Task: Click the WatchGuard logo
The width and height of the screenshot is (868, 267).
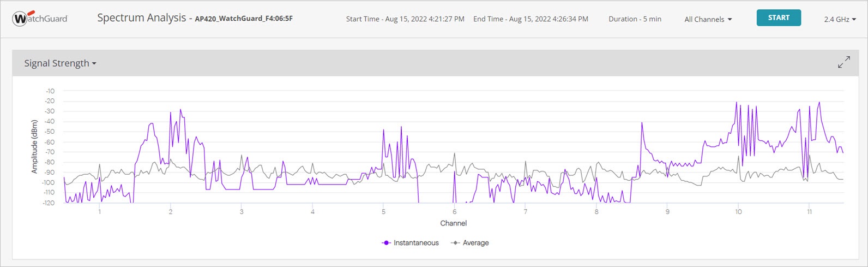Action: click(x=40, y=19)
